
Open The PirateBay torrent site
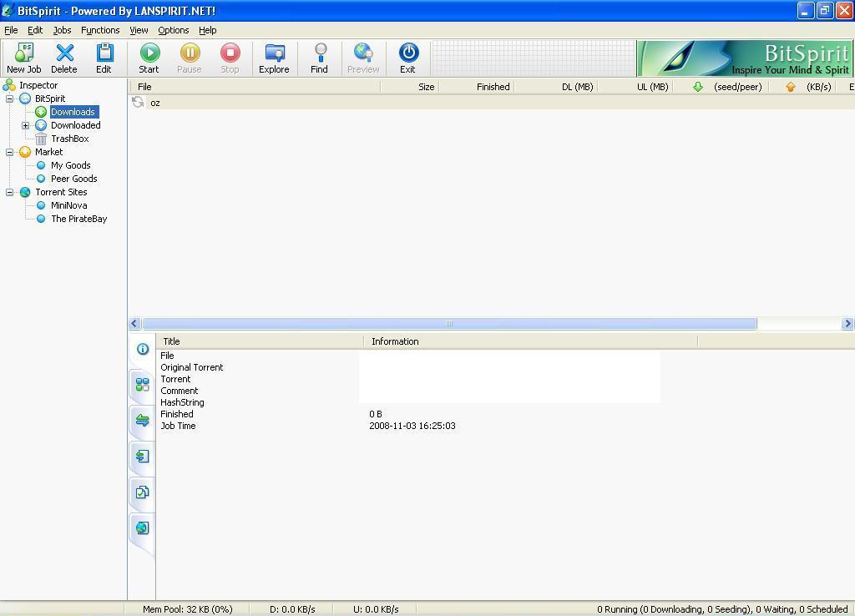(x=79, y=219)
